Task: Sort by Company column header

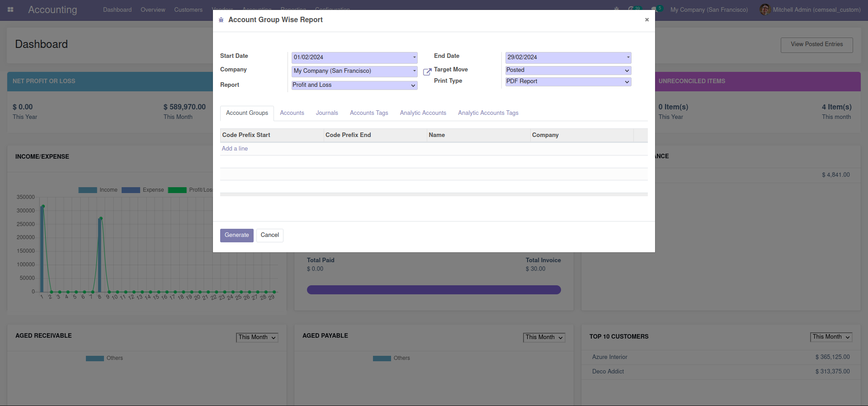Action: pyautogui.click(x=582, y=135)
